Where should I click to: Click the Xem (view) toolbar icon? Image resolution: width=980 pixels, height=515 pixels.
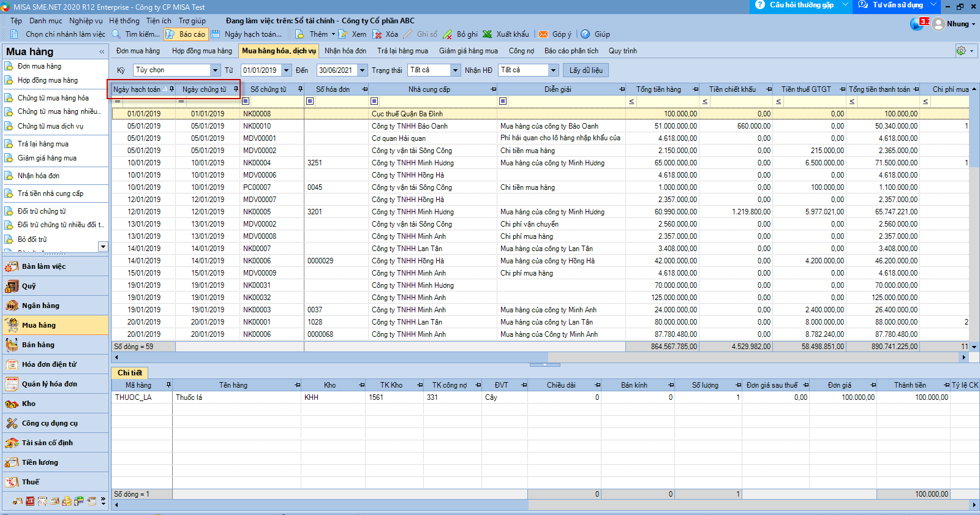[343, 34]
